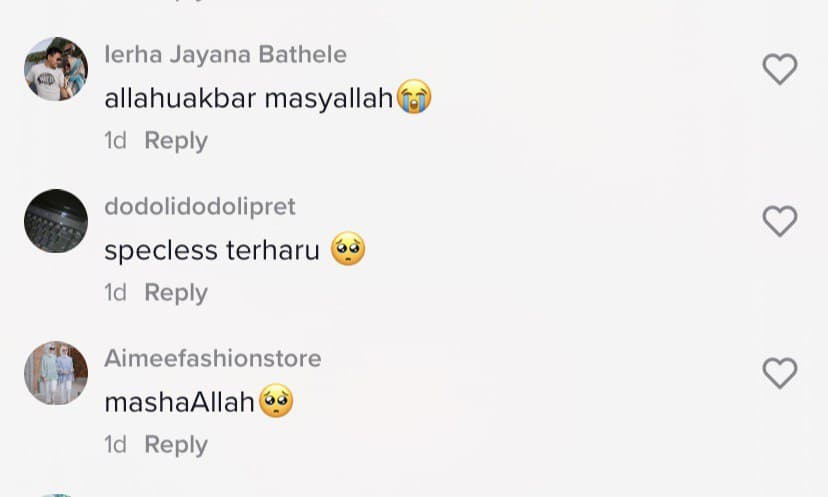
Task: Click the pleading emoji after 'mashaAllah'
Action: click(x=276, y=401)
